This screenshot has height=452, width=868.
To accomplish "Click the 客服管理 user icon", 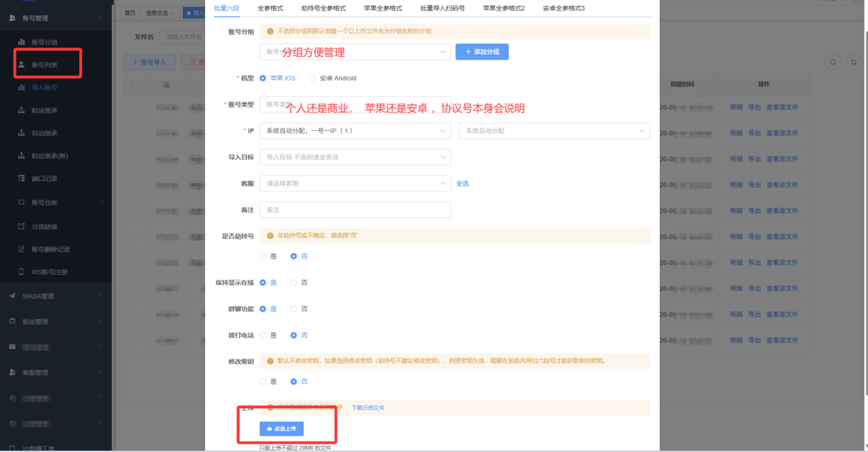I will (x=12, y=372).
